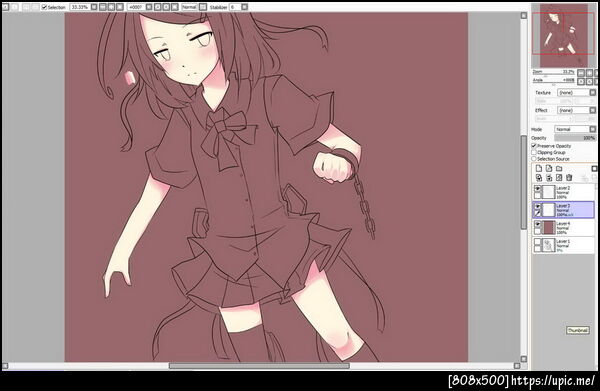600x391 pixels.
Task: Open the zoom percentage dropdown in the top toolbar
Action: tap(94, 7)
